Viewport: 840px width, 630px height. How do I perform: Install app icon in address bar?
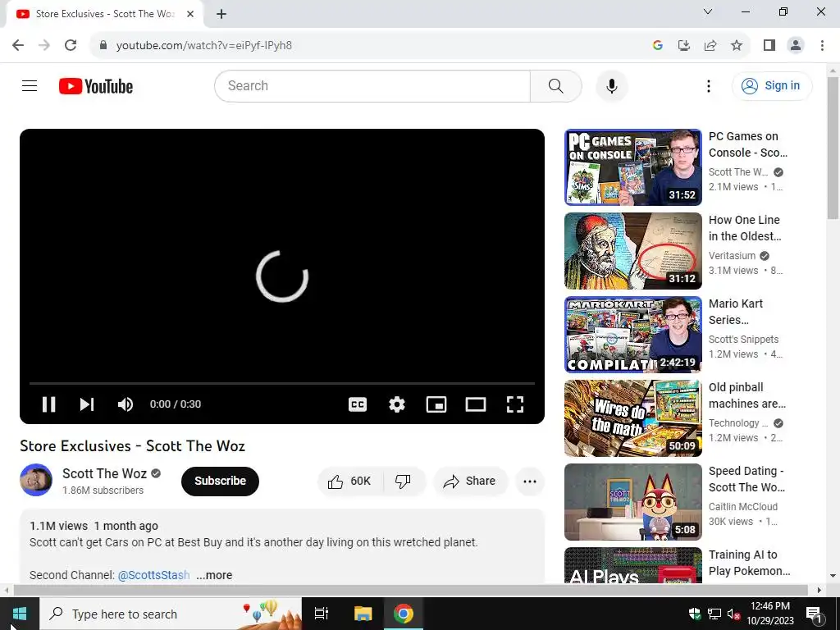tap(683, 45)
